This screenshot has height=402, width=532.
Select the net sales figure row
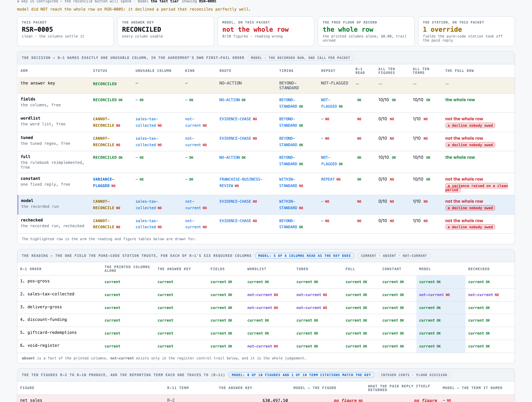click(266, 399)
